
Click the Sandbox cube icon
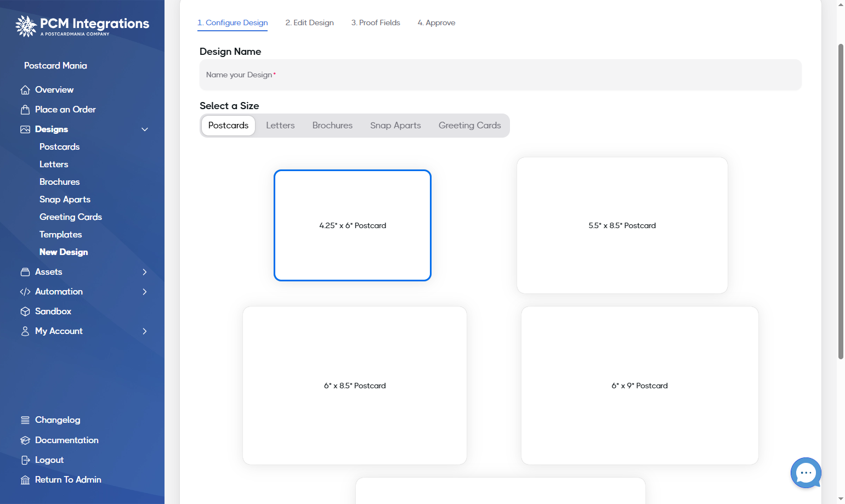click(x=25, y=312)
